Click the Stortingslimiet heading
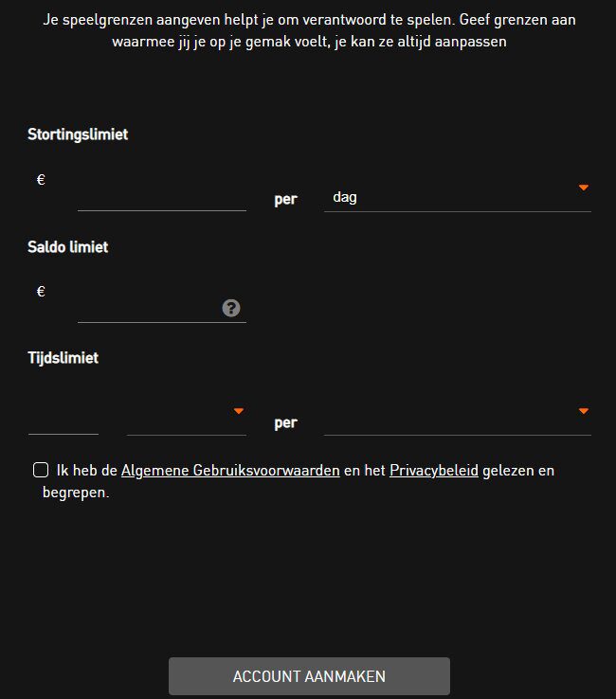This screenshot has height=699, width=616. 78,134
